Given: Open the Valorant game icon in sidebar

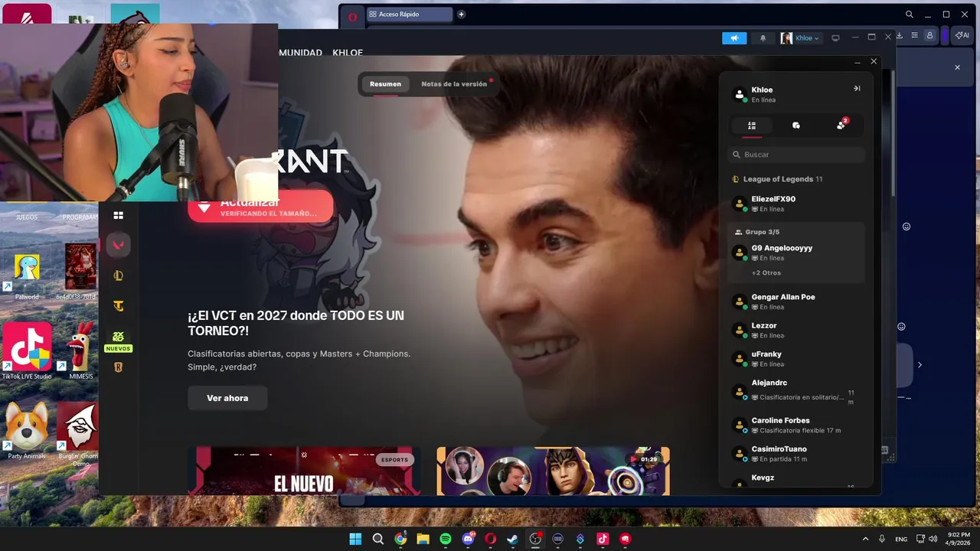Looking at the screenshot, I should tap(118, 245).
